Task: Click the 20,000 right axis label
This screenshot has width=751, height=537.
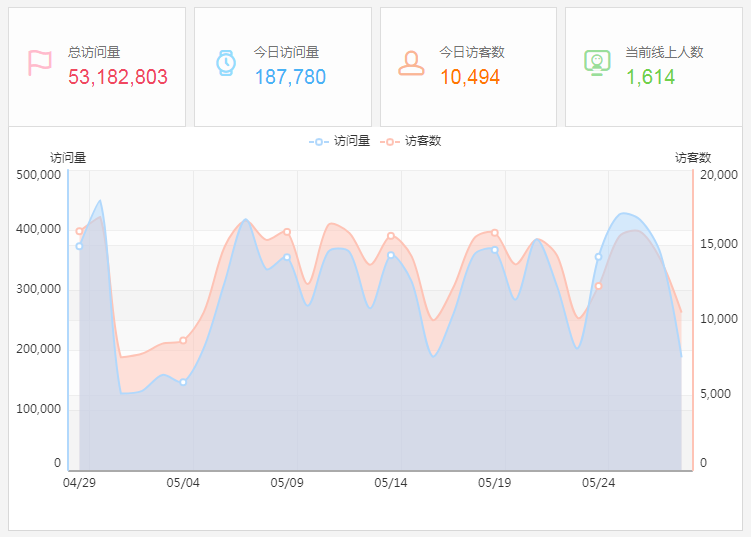Action: click(719, 175)
